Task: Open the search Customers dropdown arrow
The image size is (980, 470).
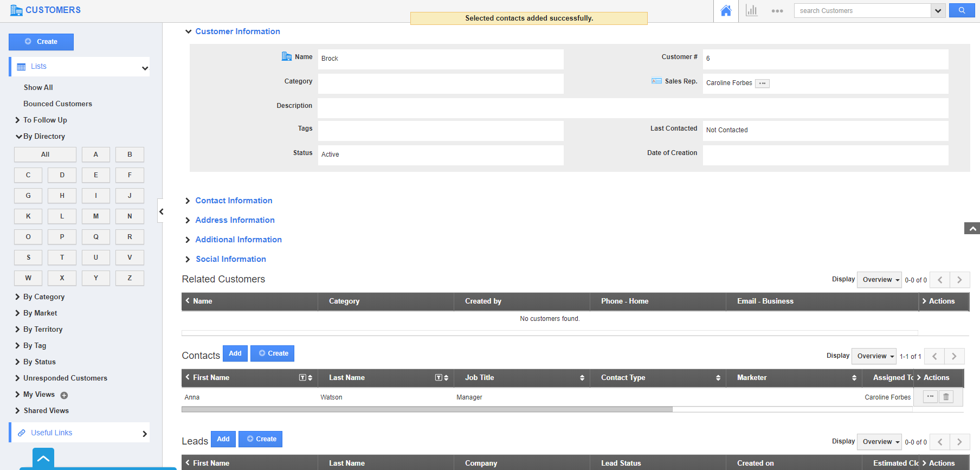Action: [938, 11]
